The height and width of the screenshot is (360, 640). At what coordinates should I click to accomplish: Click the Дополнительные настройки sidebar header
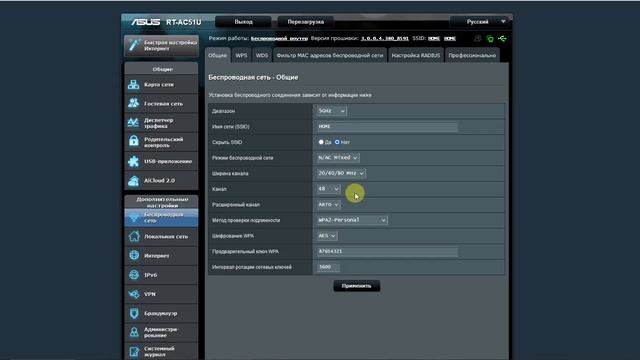(x=162, y=202)
